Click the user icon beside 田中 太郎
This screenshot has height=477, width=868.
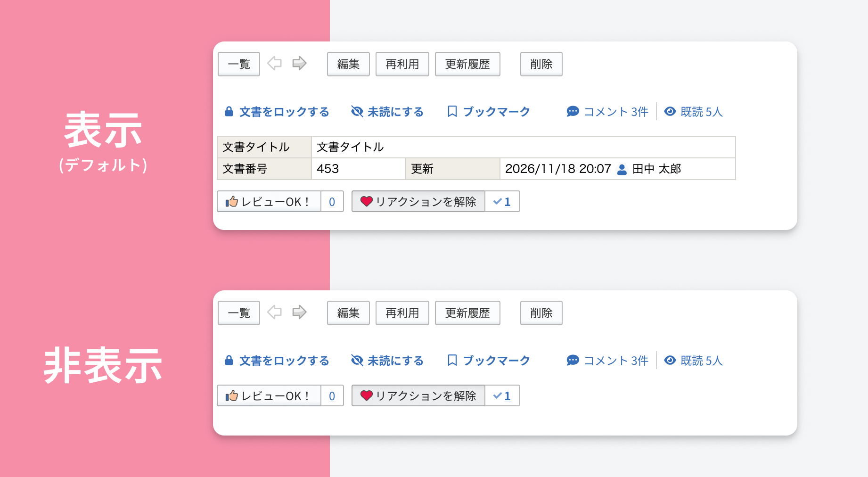[622, 169]
